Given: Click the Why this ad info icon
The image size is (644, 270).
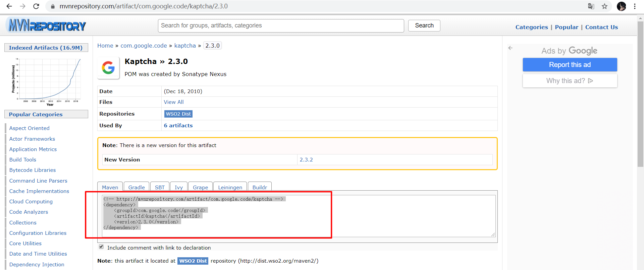Looking at the screenshot, I should point(591,81).
